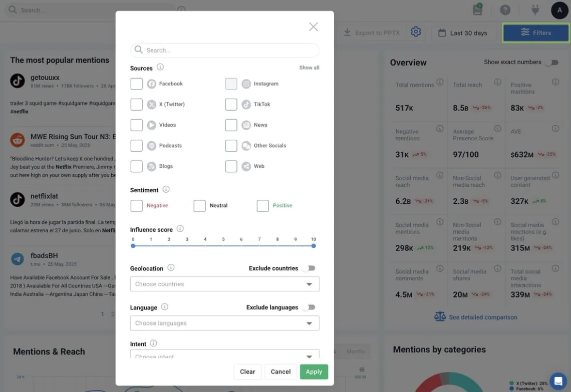Image resolution: width=571 pixels, height=392 pixels.
Task: Click the Influence score maximum handle
Action: [314, 246]
